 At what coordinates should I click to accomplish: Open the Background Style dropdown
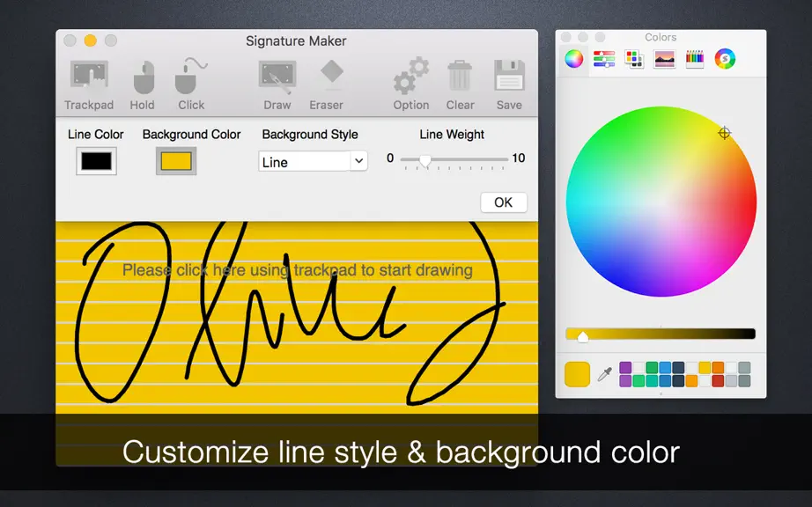[313, 161]
